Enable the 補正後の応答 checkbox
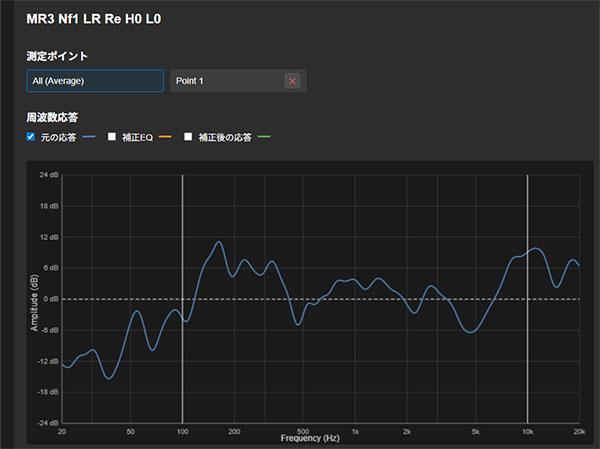 (190, 136)
